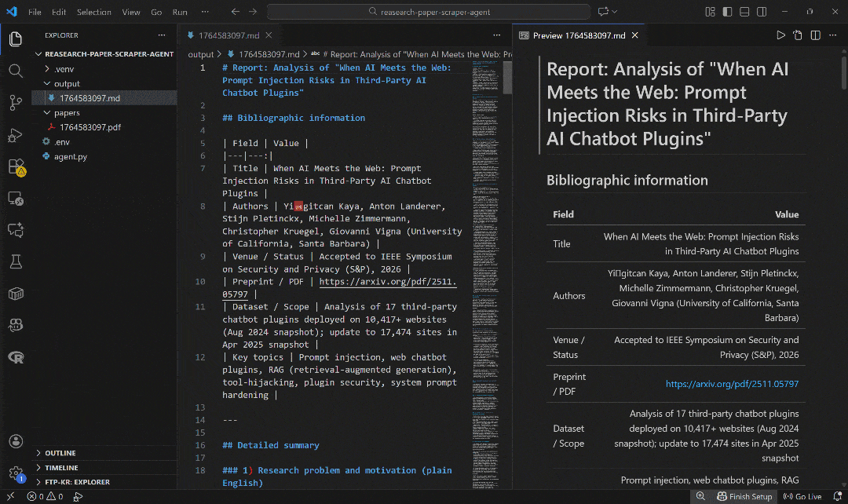Open the Testing flask view
The height and width of the screenshot is (504, 848).
(x=16, y=261)
